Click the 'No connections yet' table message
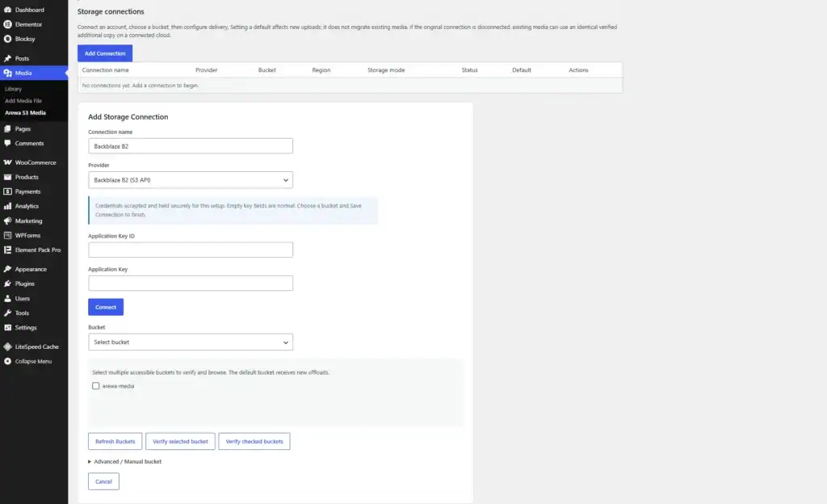Viewport: 827px width, 504px height. pos(141,86)
